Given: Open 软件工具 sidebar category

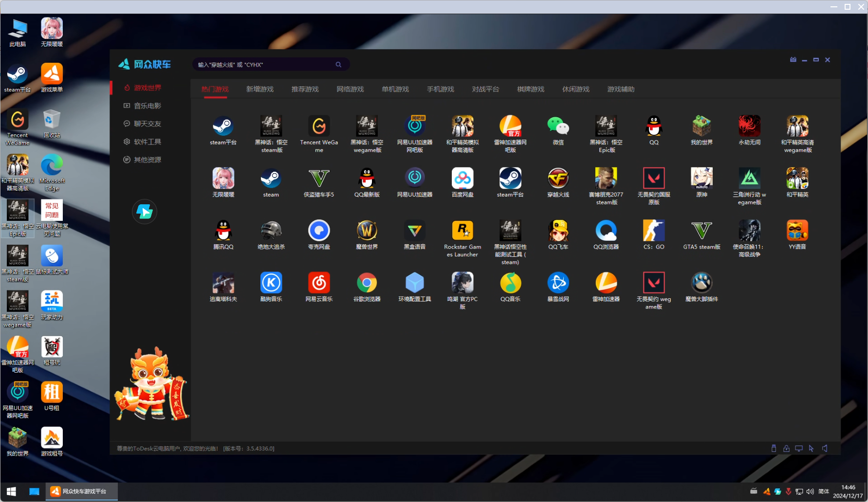Looking at the screenshot, I should (142, 142).
